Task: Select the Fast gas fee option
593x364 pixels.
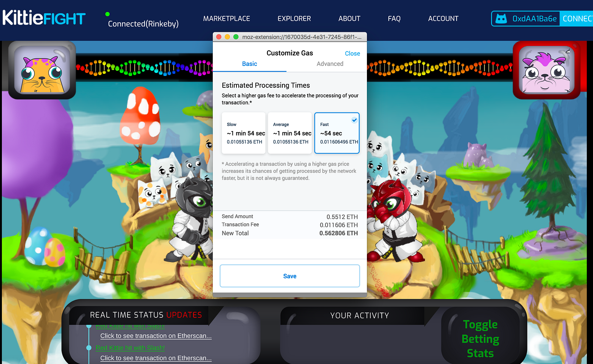Action: pos(337,133)
